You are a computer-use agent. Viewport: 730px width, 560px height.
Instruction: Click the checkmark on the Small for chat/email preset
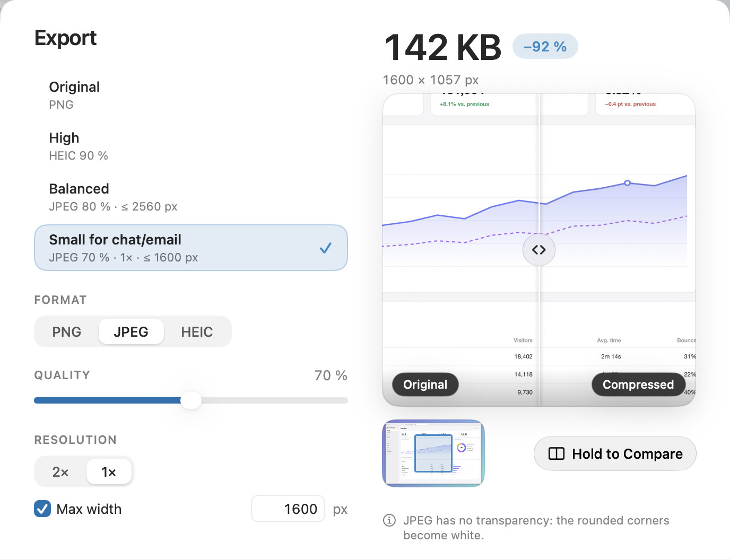[326, 248]
